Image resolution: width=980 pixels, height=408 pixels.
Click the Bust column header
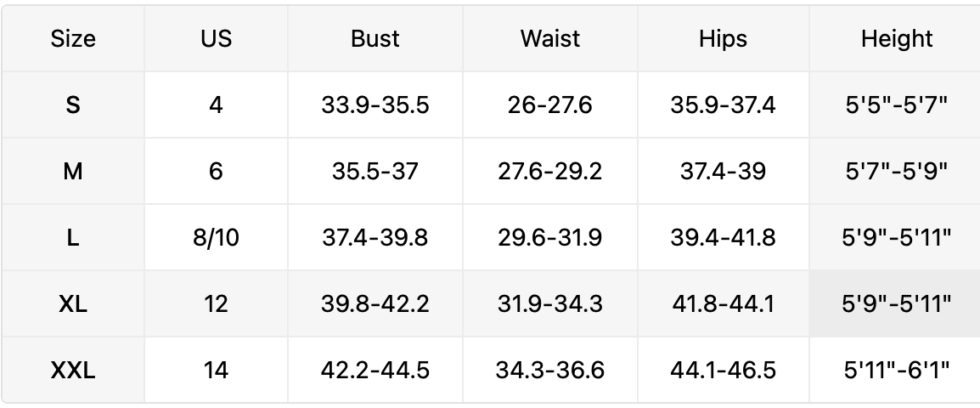coord(375,38)
